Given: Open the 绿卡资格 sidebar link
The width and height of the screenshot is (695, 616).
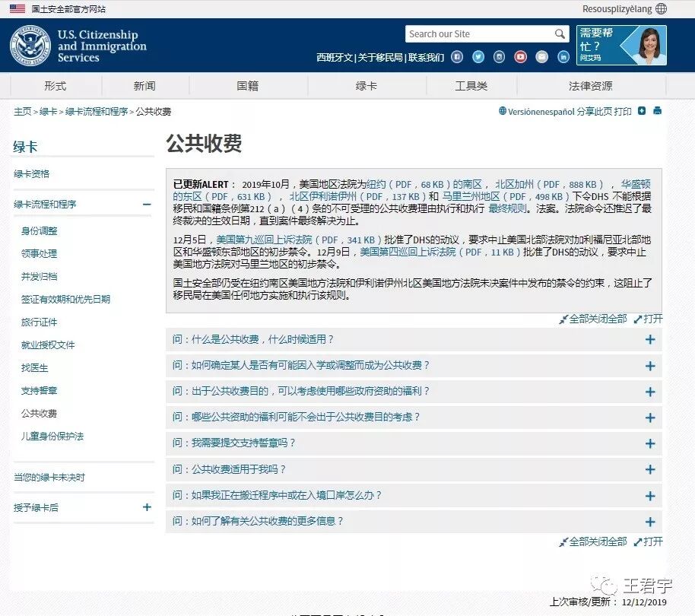Looking at the screenshot, I should [31, 173].
